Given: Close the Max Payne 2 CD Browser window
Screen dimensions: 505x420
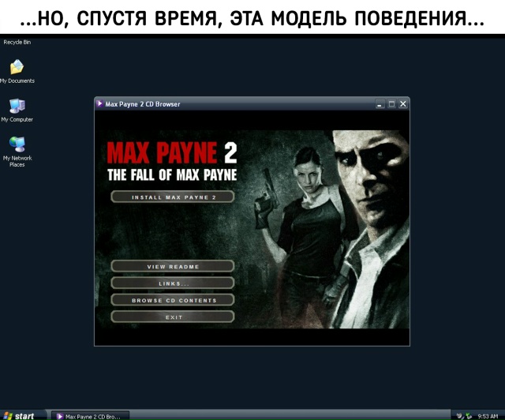Looking at the screenshot, I should tap(402, 103).
